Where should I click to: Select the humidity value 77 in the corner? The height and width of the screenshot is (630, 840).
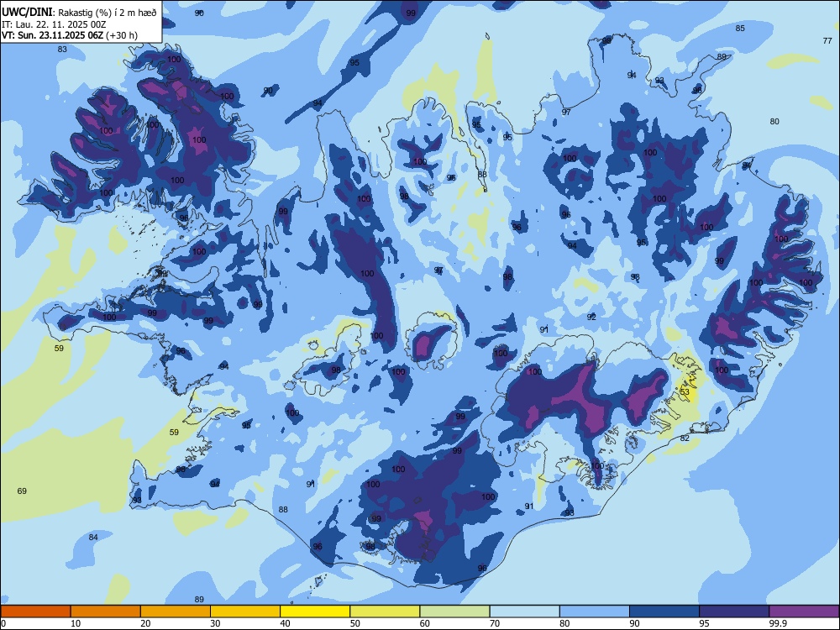(827, 40)
